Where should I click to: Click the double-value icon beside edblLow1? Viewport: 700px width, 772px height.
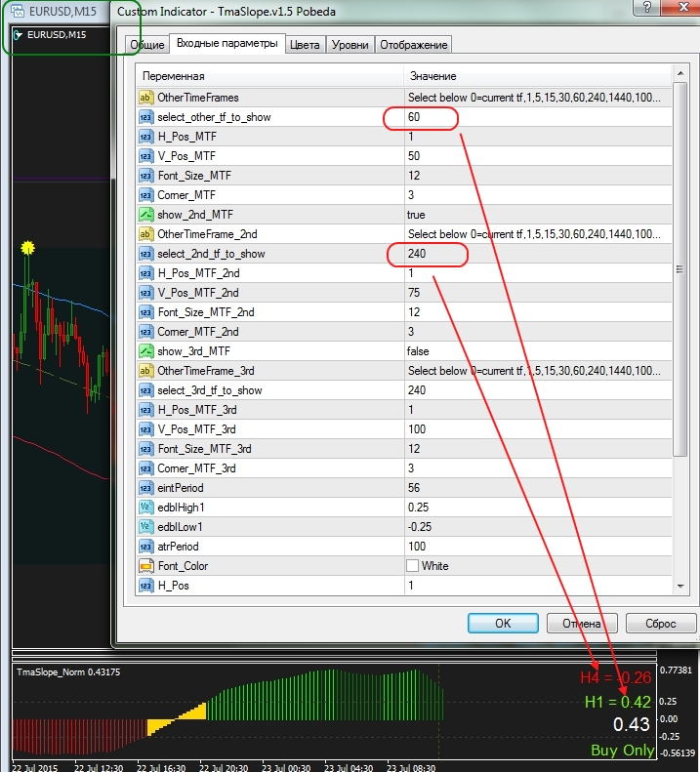tap(145, 527)
